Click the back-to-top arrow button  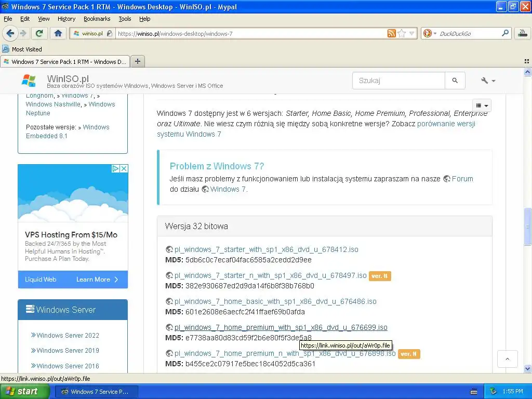coord(507,359)
